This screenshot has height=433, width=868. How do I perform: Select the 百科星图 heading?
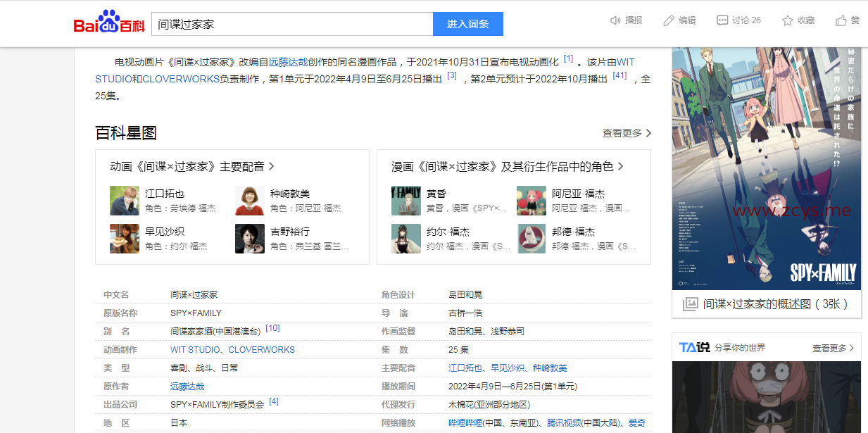tap(125, 132)
